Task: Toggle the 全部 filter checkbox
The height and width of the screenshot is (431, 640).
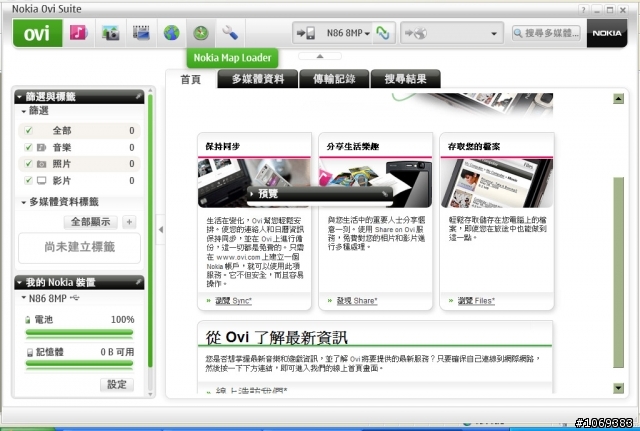Action: pos(28,131)
